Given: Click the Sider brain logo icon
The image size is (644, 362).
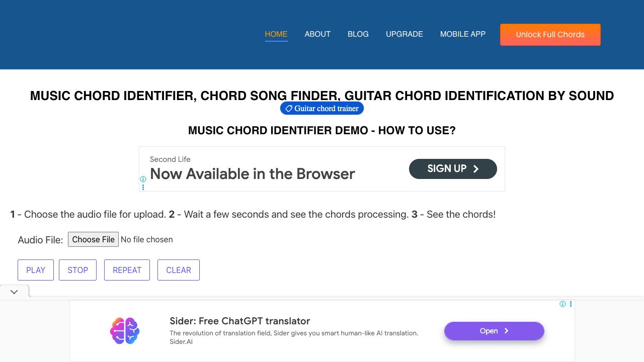Looking at the screenshot, I should (125, 331).
